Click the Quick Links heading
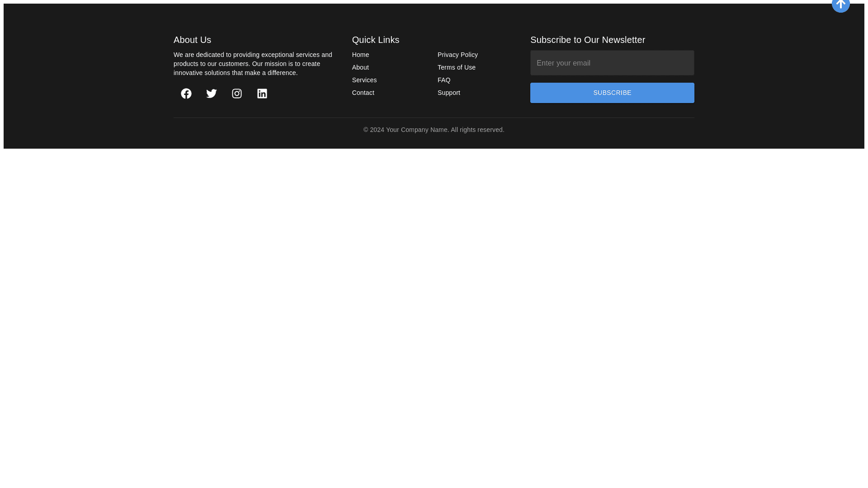 pos(375,40)
